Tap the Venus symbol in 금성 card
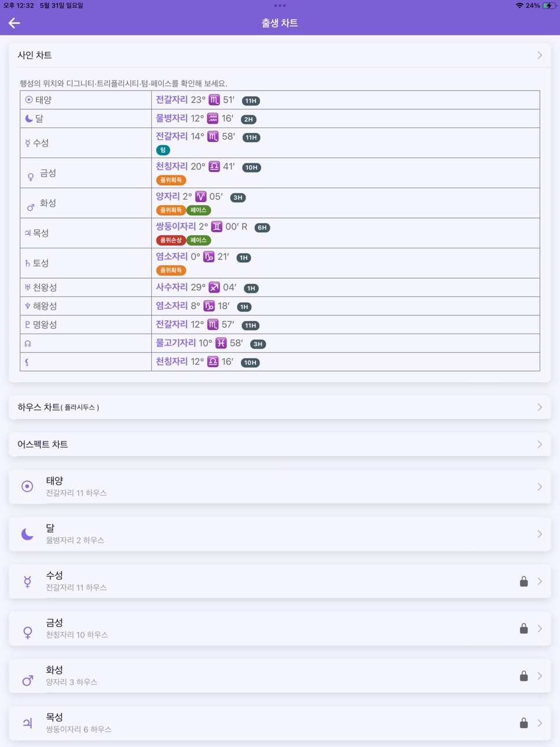Screen dimensions: 560x747 (x=27, y=632)
